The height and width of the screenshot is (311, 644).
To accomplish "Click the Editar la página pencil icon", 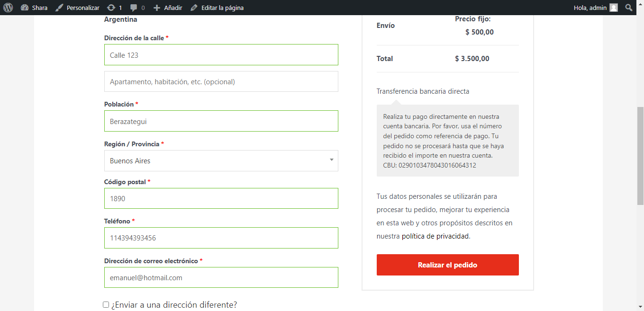I will click(194, 8).
